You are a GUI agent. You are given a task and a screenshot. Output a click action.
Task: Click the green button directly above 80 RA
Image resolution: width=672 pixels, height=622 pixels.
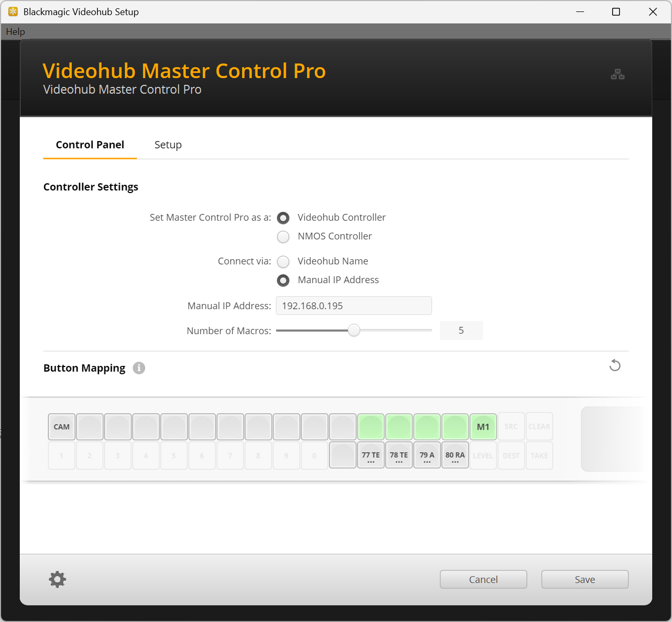tap(455, 427)
